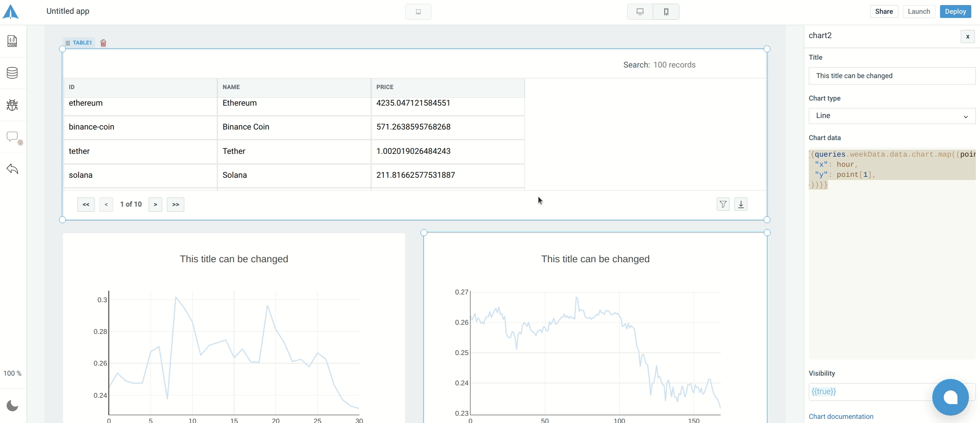Select the price cell 571.2638595768268
Screen dimensions: 980x423
[448, 127]
